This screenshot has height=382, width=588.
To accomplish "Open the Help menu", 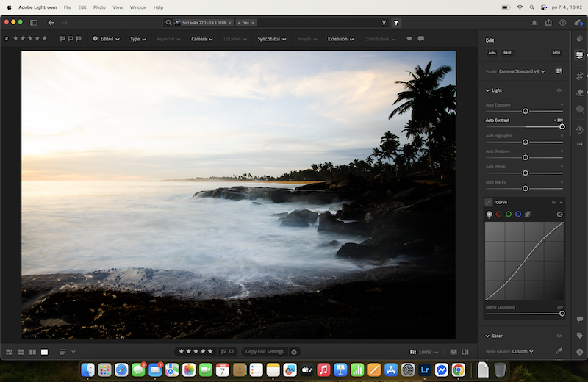I will click(x=158, y=7).
